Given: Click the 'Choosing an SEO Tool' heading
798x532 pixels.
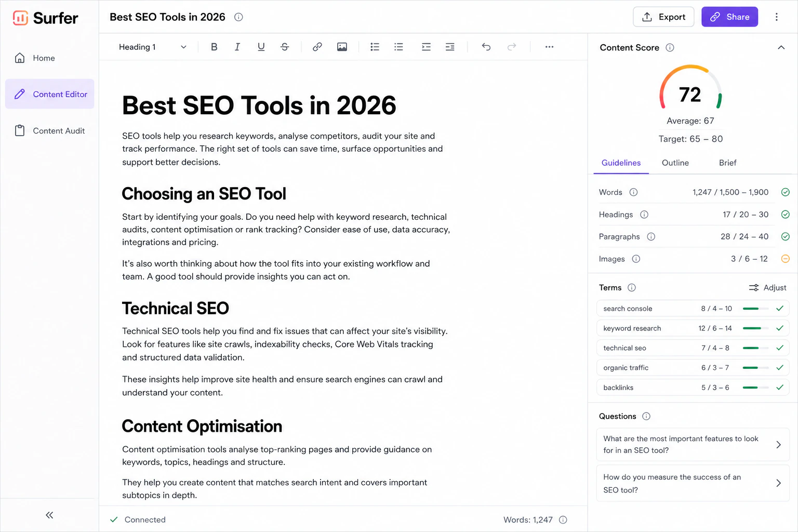Looking at the screenshot, I should click(x=204, y=194).
